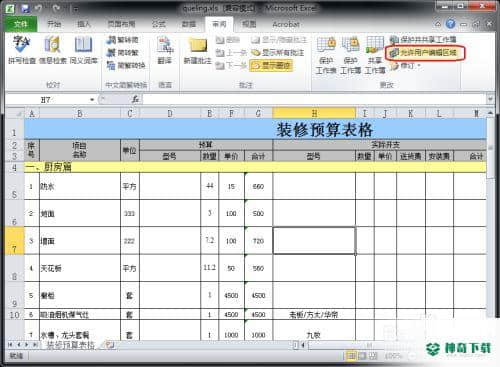Add a New Comment
Viewport: 500px width, 367px height.
[198, 50]
